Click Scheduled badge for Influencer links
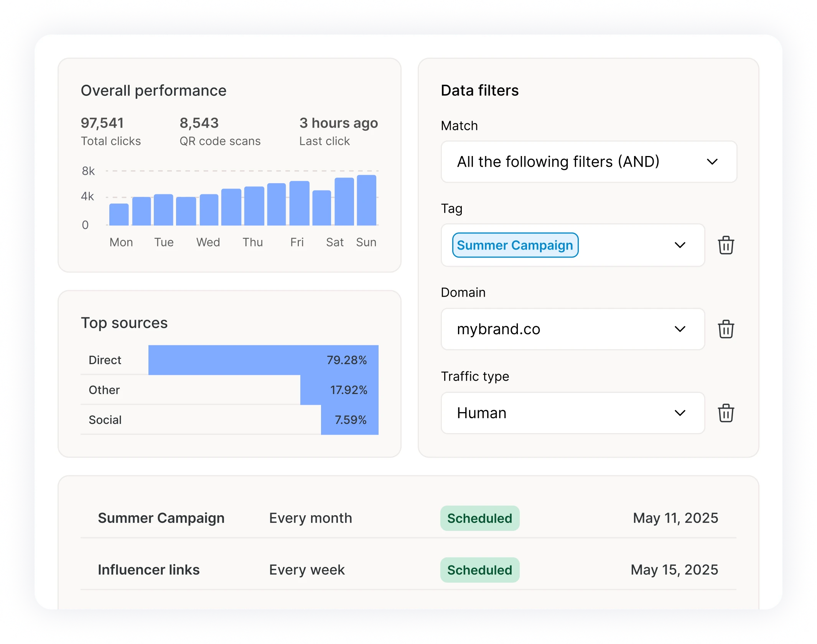Screen dimensions: 817x644 click(x=479, y=570)
